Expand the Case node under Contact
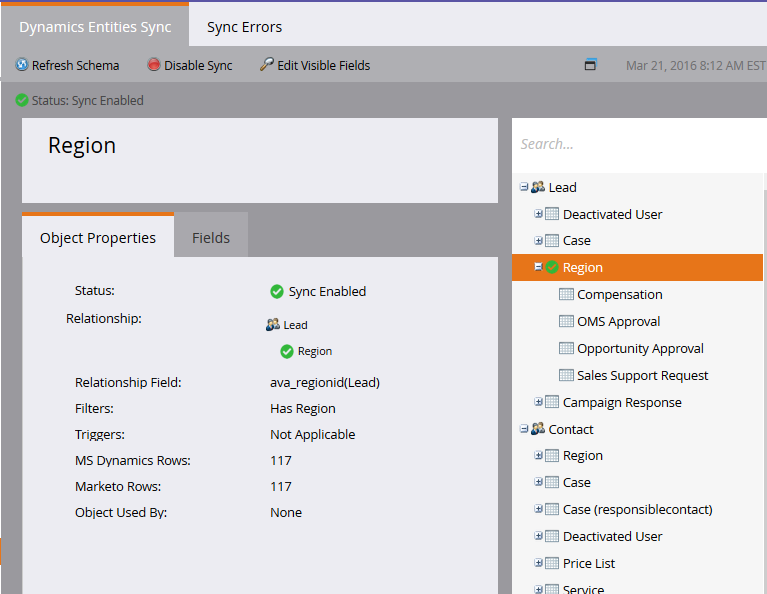Image resolution: width=767 pixels, height=594 pixels. point(538,482)
